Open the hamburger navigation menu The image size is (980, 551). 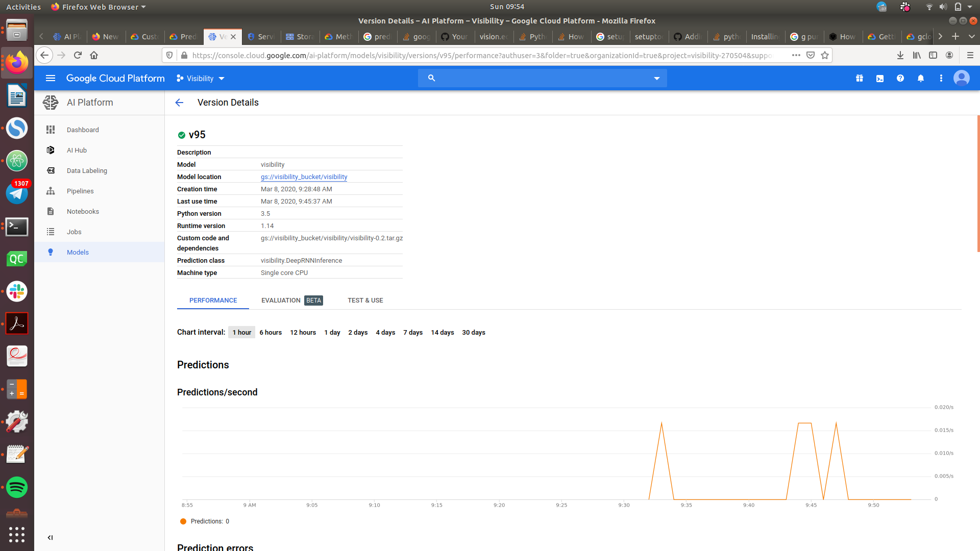click(51, 79)
